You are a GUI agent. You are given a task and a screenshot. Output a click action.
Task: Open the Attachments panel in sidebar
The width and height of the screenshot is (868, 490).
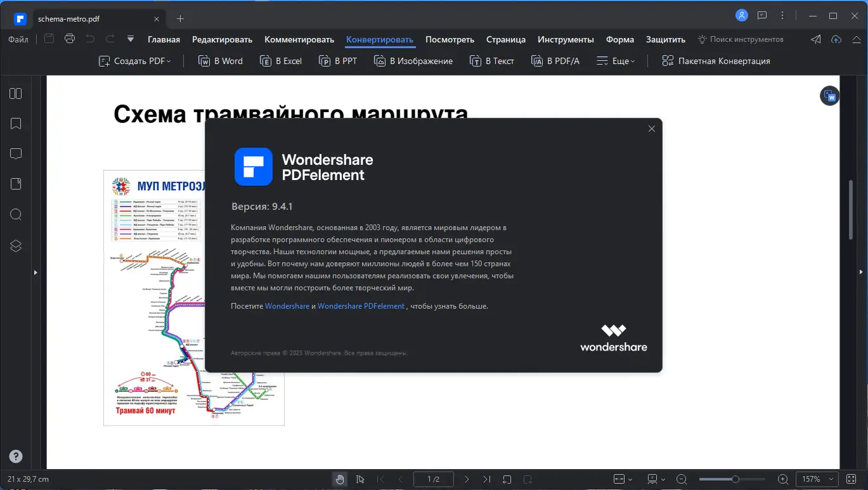click(x=16, y=184)
